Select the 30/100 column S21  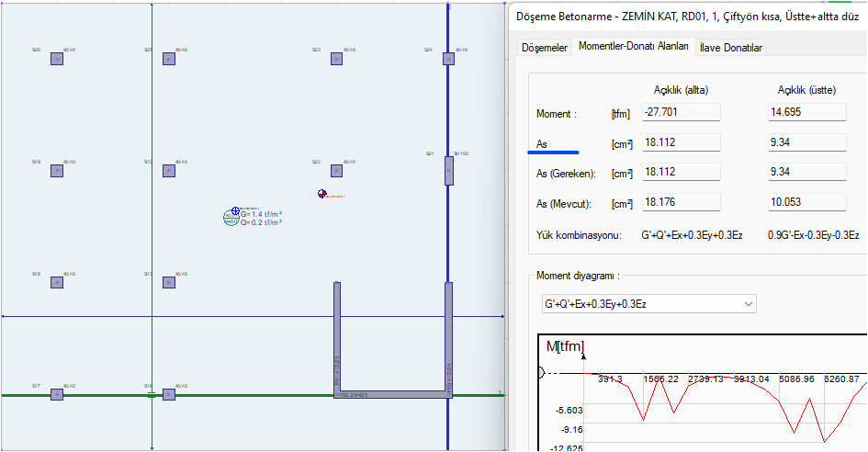[448, 171]
